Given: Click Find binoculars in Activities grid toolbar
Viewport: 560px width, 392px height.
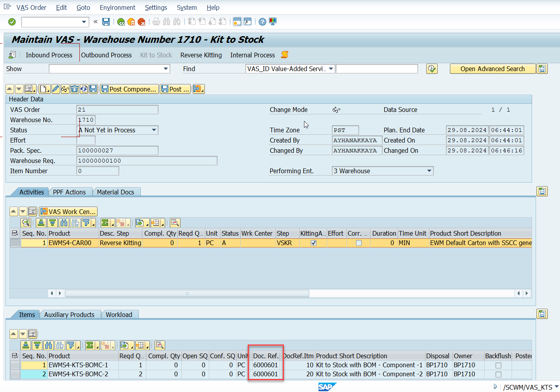Looking at the screenshot, I should [x=64, y=223].
